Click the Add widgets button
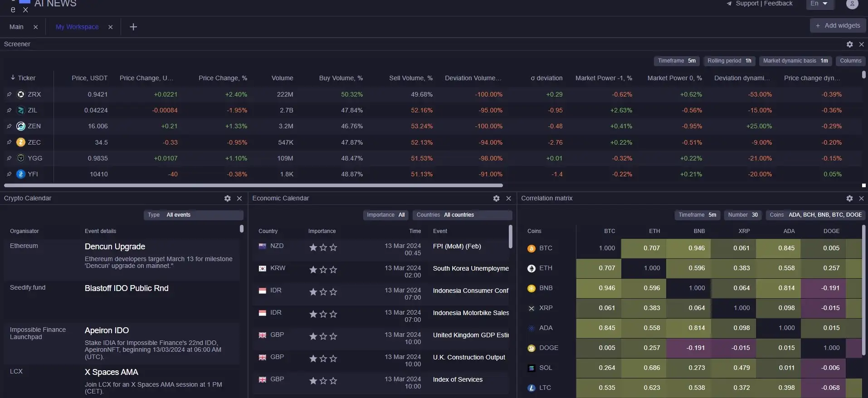 tap(838, 26)
